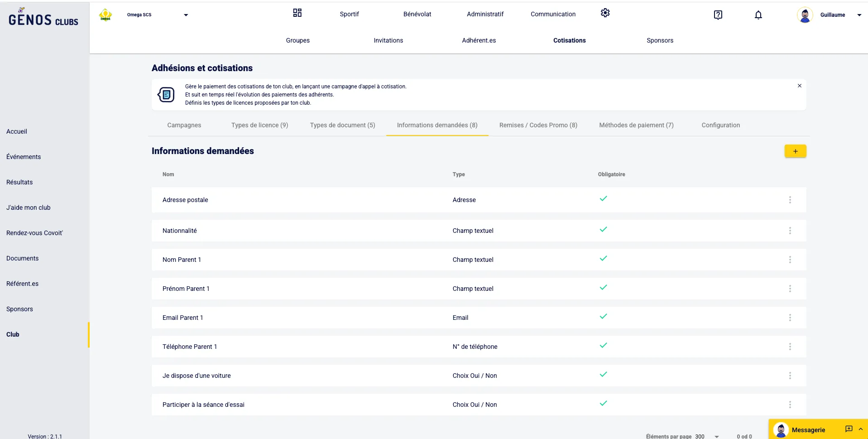
Task: Click the Obligatoire checkmark for Téléphone Parent 1
Action: tap(603, 346)
